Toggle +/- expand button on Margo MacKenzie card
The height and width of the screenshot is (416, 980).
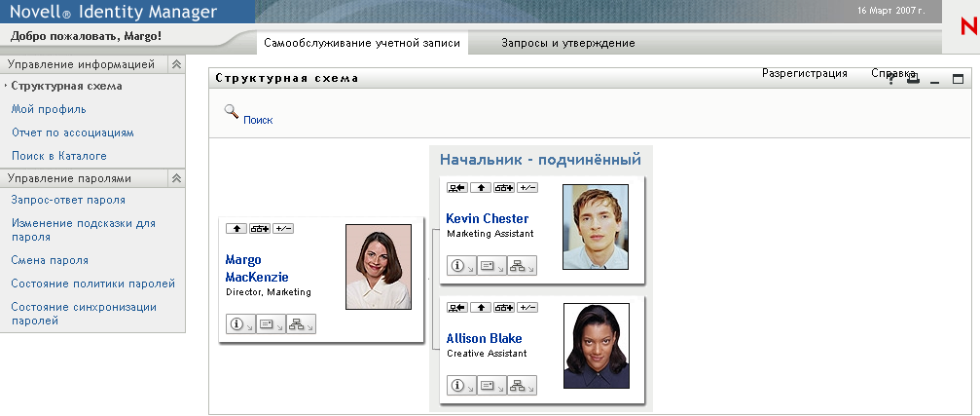(283, 229)
